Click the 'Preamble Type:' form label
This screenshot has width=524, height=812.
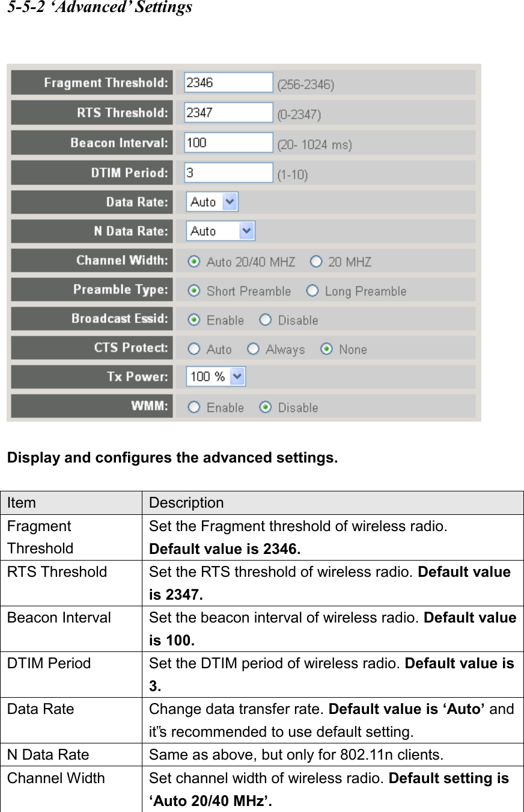pos(121,289)
